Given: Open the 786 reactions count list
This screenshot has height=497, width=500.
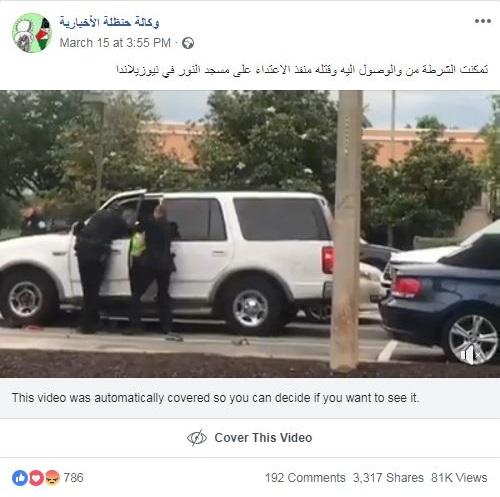Looking at the screenshot, I should [74, 478].
